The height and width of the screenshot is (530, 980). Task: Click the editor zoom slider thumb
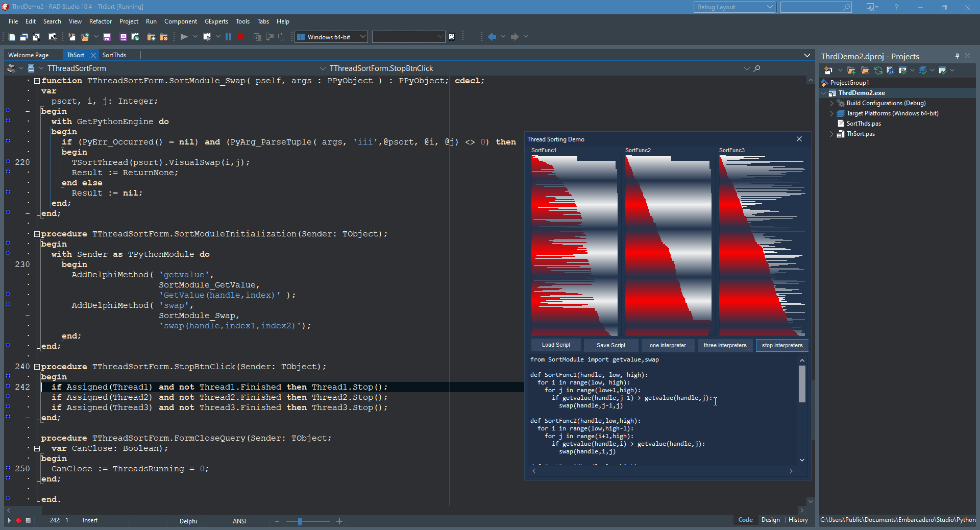pos(300,521)
